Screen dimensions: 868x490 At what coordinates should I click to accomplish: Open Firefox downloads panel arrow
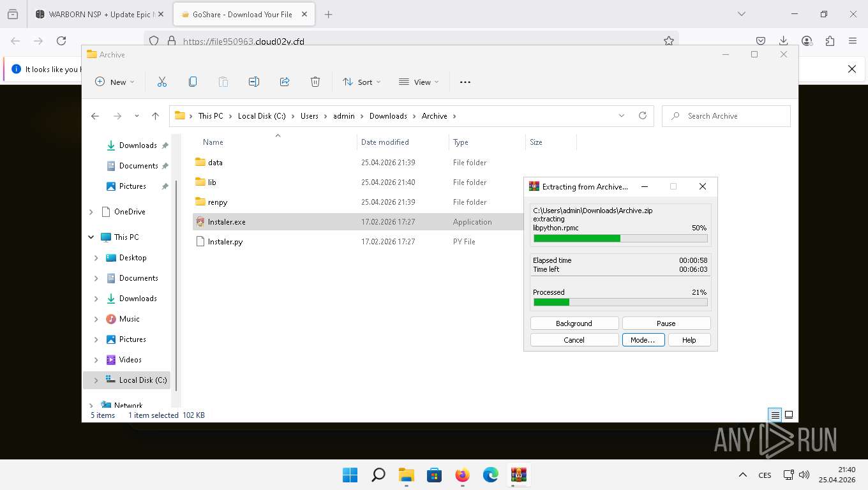pos(784,41)
